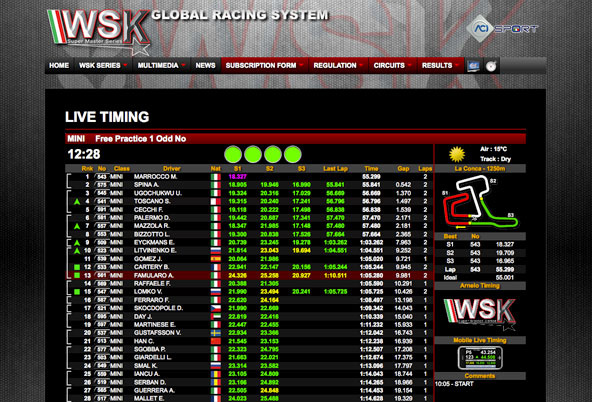The height and width of the screenshot is (402, 592).
Task: Select driver name MARROCCO M.
Action: (156, 177)
